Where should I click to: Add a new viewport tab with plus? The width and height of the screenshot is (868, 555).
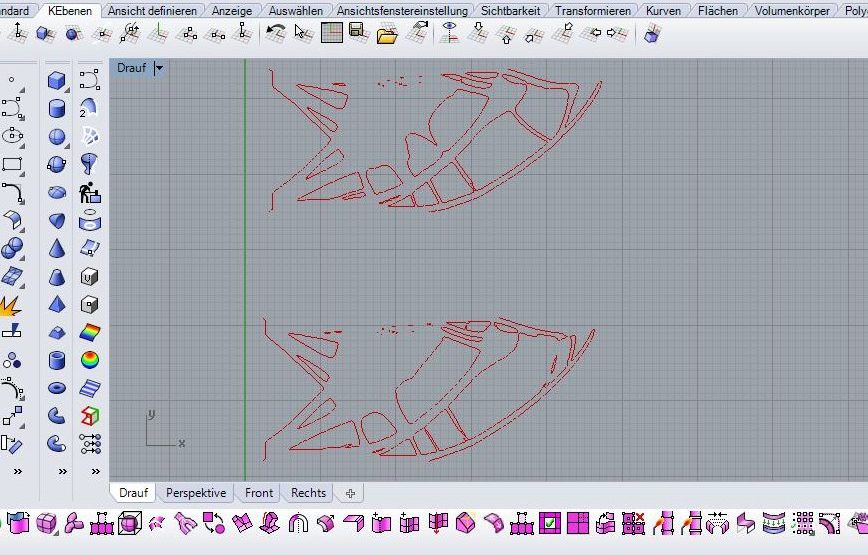350,493
